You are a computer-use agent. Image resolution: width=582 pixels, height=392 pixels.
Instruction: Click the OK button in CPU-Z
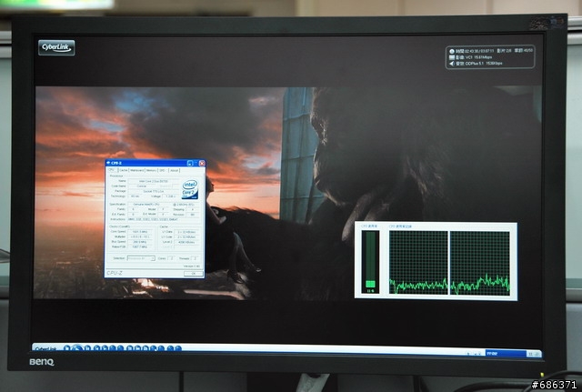point(194,274)
